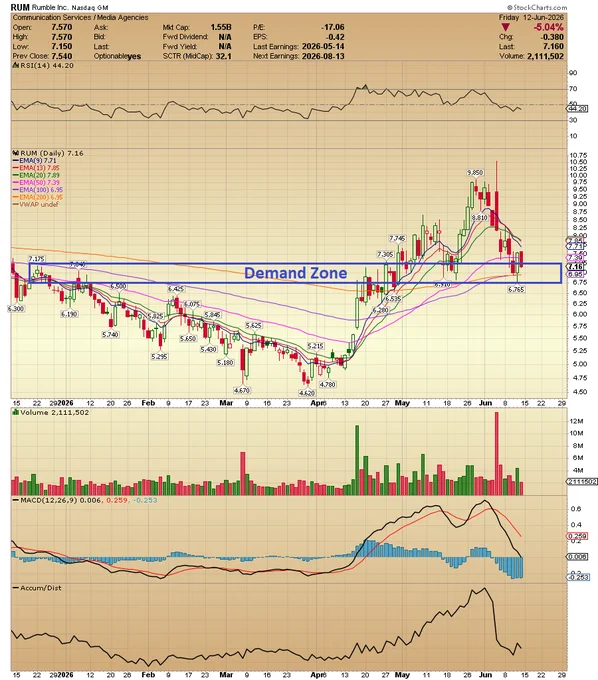This screenshot has width=598, height=680.
Task: Click the 4.620 low price label
Action: (307, 393)
